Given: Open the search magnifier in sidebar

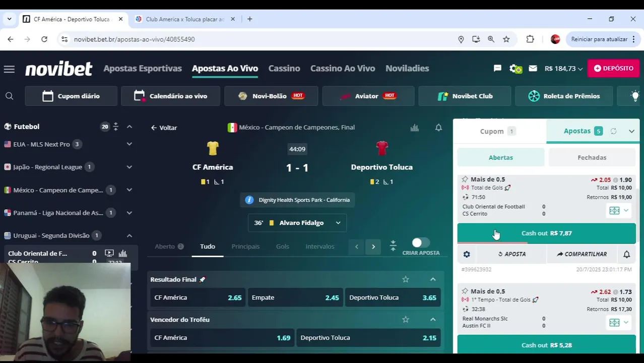Looking at the screenshot, I should click(x=9, y=96).
